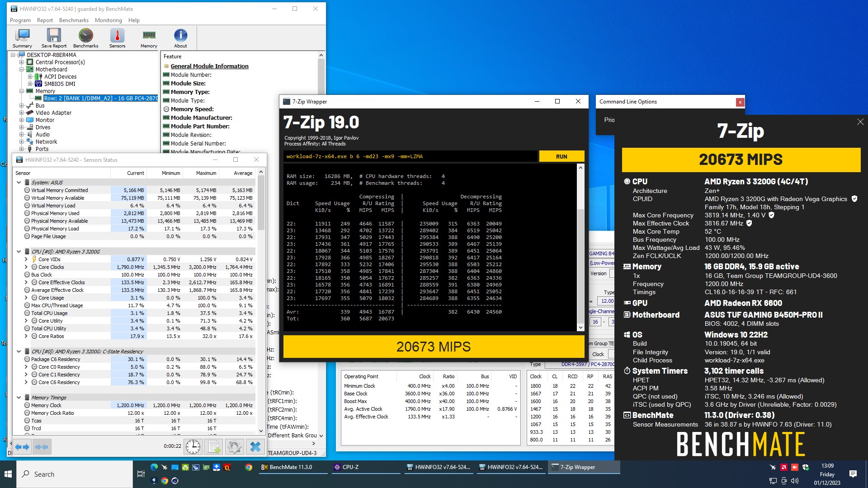Open the Report menu in HWiNFO
The image size is (868, 488).
[45, 20]
